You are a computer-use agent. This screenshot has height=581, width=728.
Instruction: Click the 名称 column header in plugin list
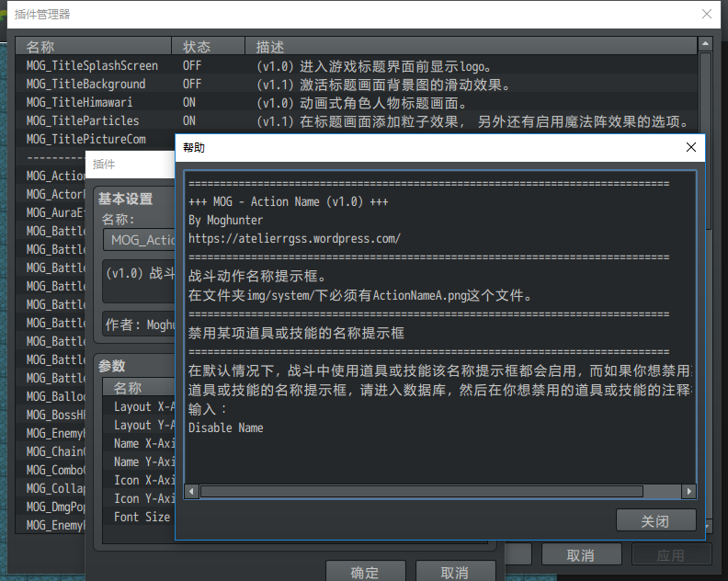(94, 47)
